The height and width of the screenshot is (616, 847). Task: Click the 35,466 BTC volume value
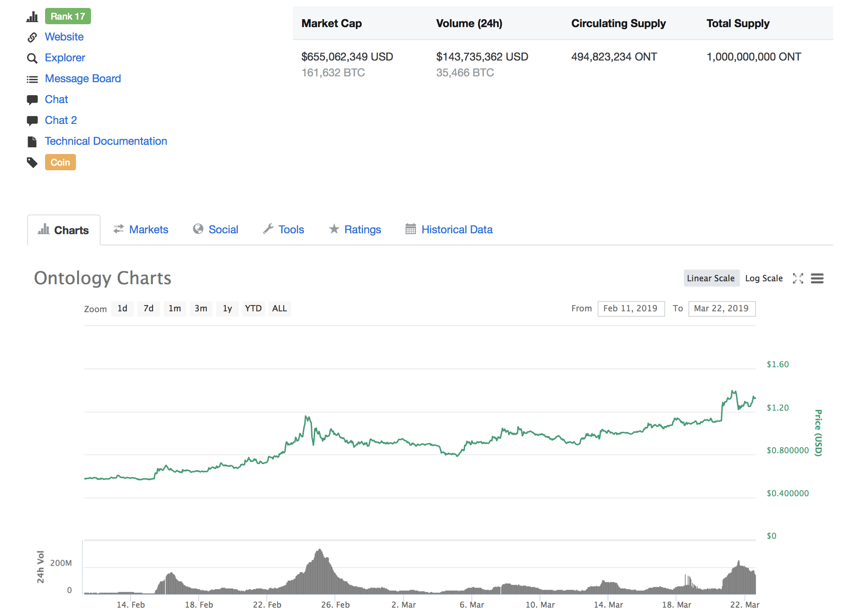tap(465, 73)
